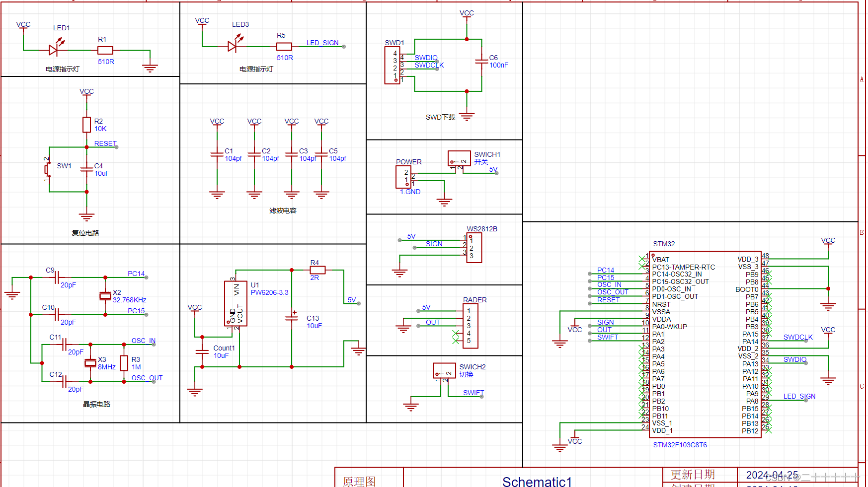Select capacitor C5 104pf

[x=321, y=155]
